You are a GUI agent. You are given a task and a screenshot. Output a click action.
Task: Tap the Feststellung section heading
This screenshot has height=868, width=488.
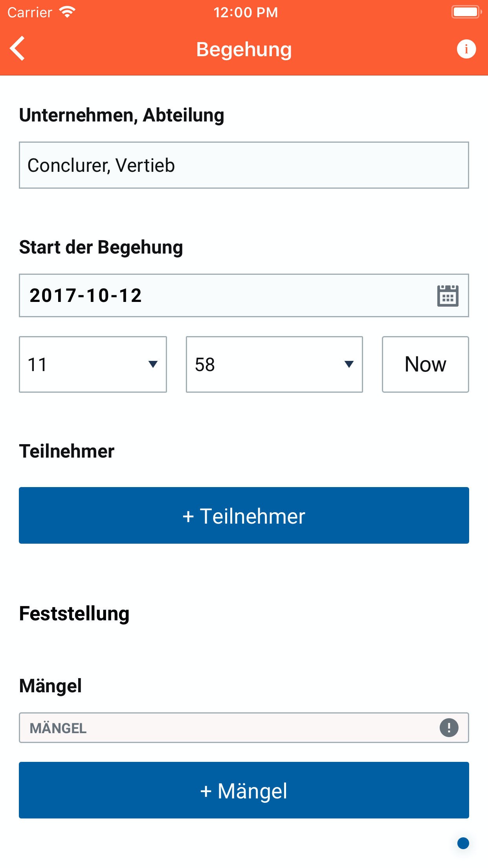click(x=74, y=614)
